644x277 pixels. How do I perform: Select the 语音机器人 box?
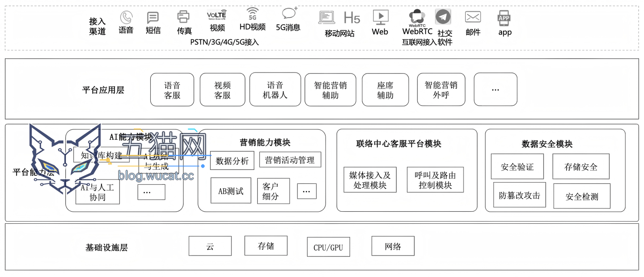click(275, 89)
